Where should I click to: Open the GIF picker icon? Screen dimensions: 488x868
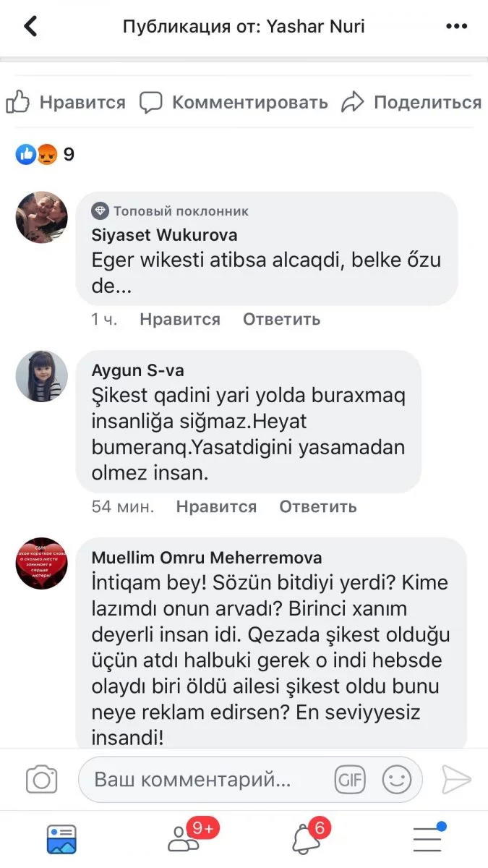point(350,780)
